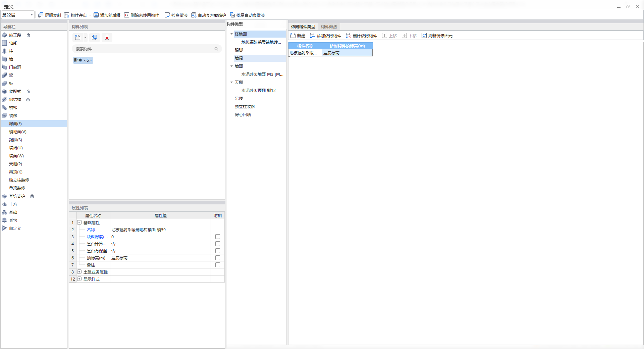
Task: Click the 构件存盘 toolbar icon
Action: pos(67,15)
